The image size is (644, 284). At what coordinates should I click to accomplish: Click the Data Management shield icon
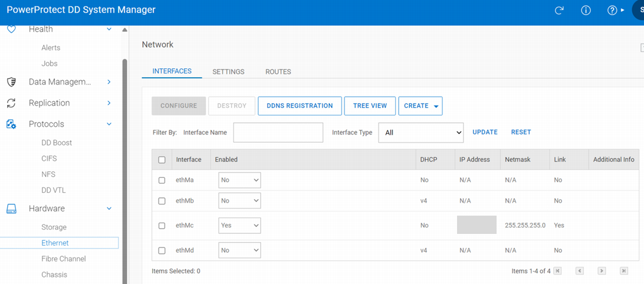11,82
